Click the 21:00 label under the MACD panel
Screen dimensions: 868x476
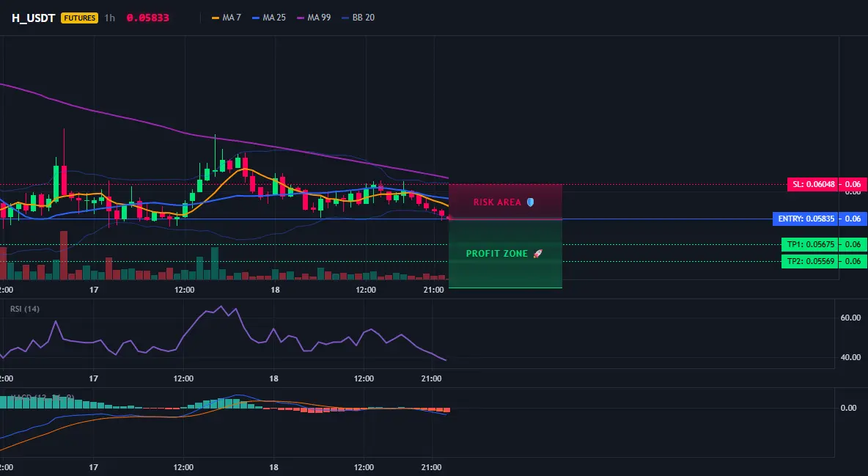pyautogui.click(x=432, y=467)
